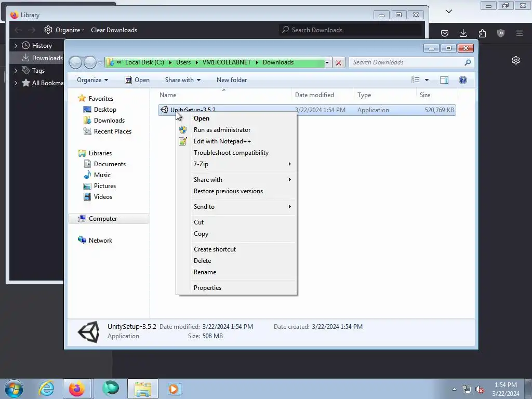Select Restore previous versions
This screenshot has height=399, width=532.
click(229, 191)
